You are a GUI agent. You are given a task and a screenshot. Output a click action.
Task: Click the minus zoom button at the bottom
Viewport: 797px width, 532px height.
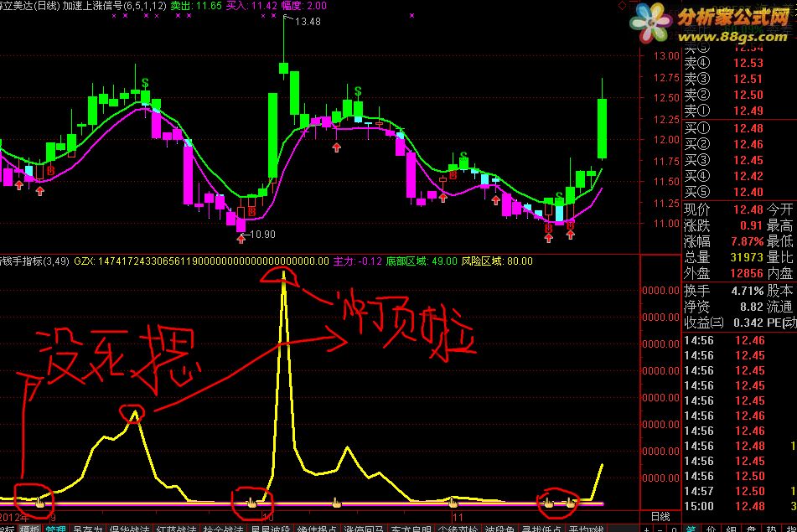[x=660, y=529]
